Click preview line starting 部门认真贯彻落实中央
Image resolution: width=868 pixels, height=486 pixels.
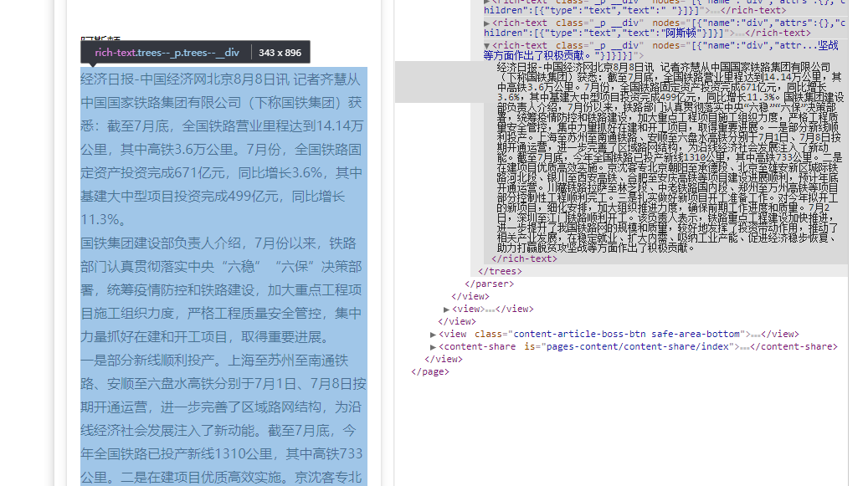click(221, 267)
